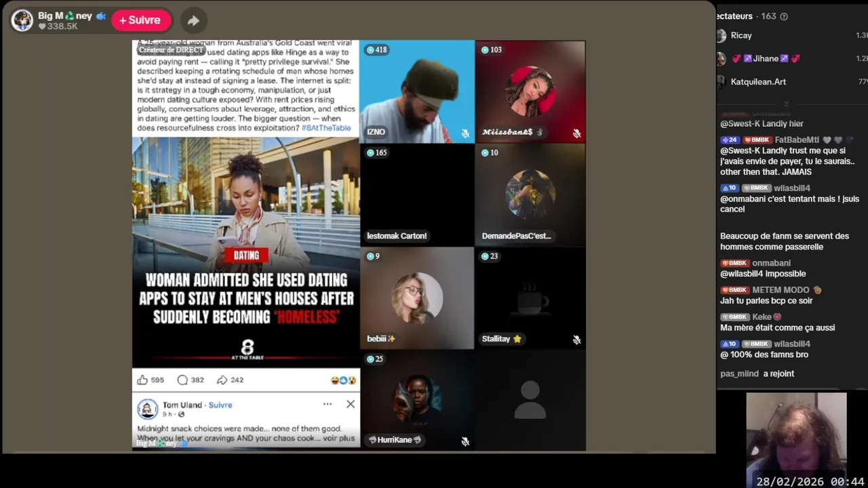The width and height of the screenshot is (868, 488).
Task: Click muted mic icon on HurriKane tile
Action: [x=465, y=441]
